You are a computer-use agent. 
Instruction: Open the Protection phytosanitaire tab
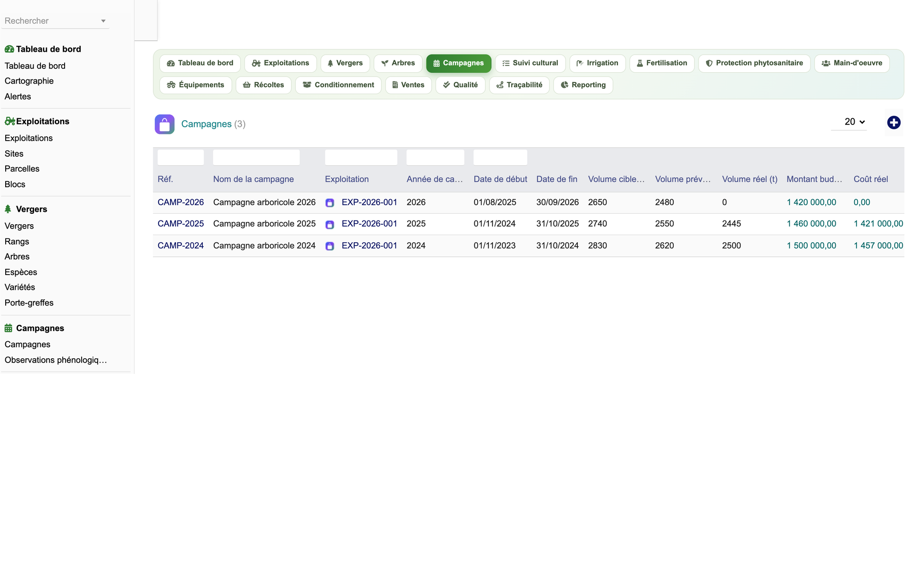click(754, 63)
